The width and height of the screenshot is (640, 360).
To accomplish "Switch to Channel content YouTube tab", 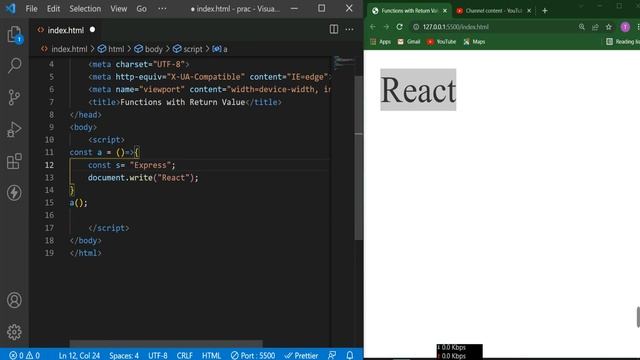I will pyautogui.click(x=493, y=11).
